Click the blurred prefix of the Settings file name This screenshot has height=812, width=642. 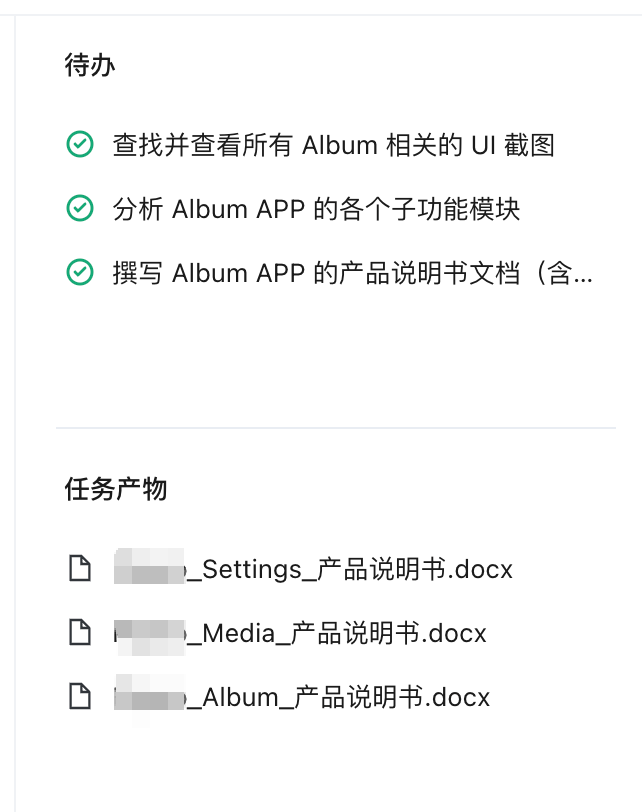pyautogui.click(x=150, y=569)
